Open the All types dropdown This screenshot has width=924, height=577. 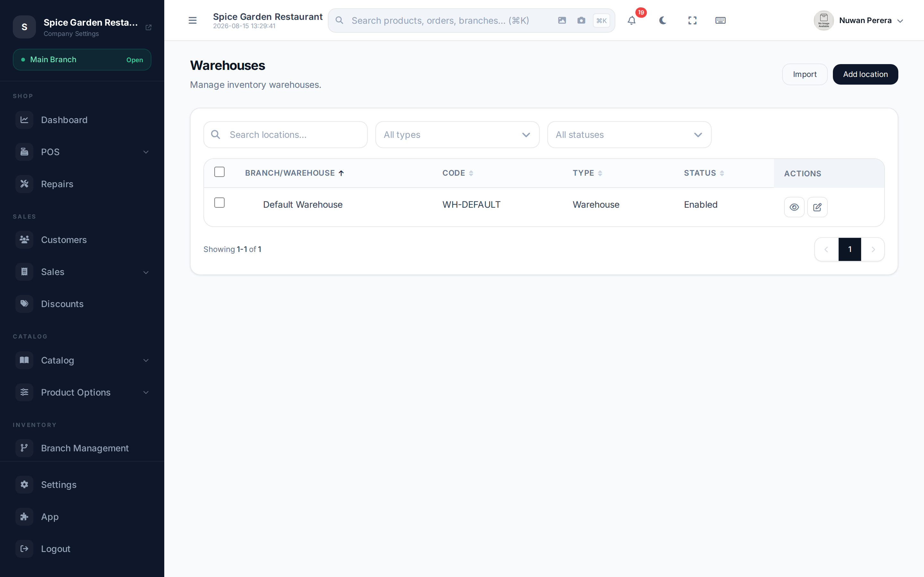click(x=457, y=135)
